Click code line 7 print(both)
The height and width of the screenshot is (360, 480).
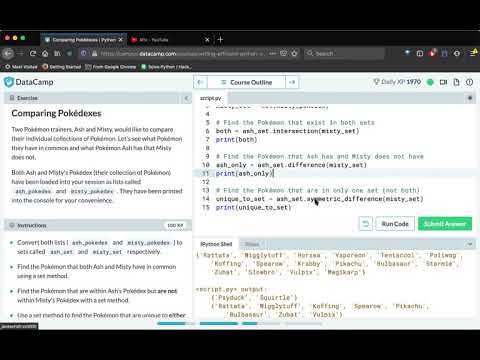pos(236,140)
